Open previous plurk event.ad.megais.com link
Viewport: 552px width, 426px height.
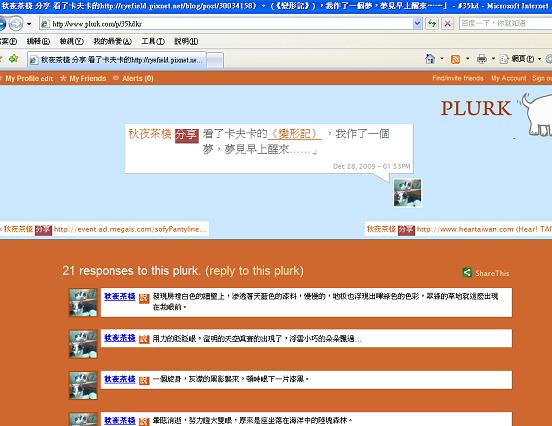130,229
